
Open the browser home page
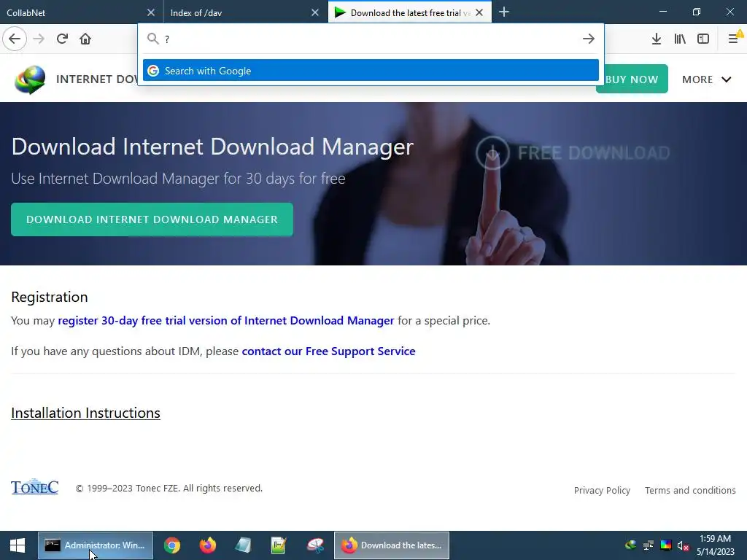[85, 39]
